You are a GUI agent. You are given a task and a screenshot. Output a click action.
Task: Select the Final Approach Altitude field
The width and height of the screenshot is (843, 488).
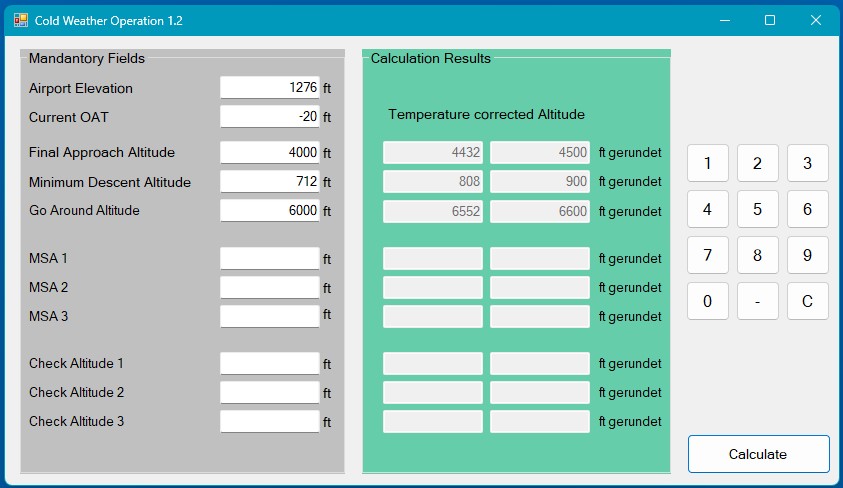pyautogui.click(x=269, y=153)
